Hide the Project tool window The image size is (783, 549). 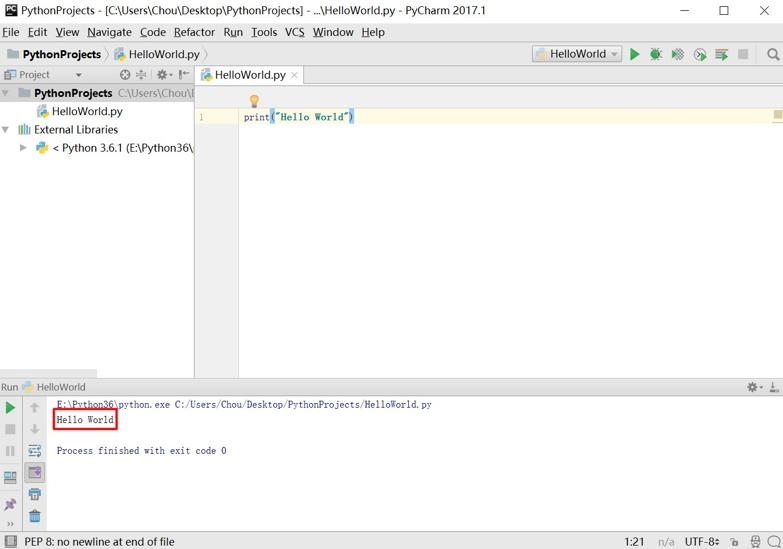point(183,74)
